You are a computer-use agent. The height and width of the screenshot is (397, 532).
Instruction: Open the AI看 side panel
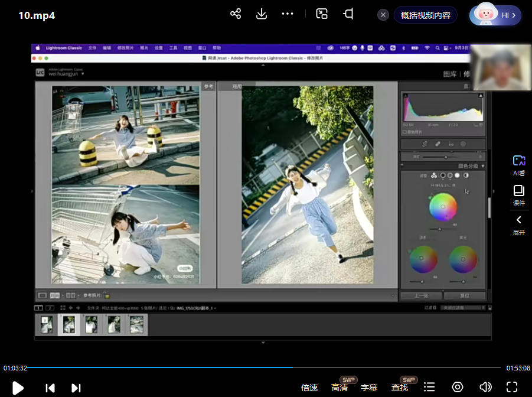coord(518,165)
